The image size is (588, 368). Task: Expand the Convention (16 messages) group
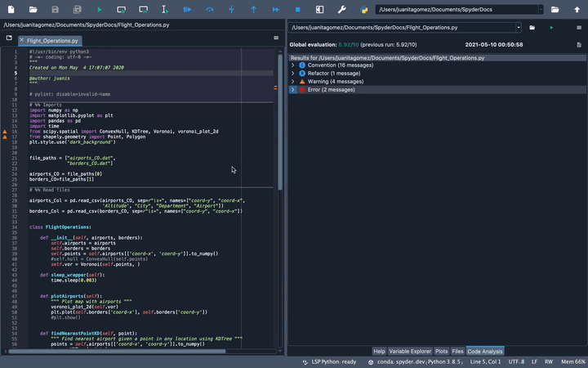point(293,65)
